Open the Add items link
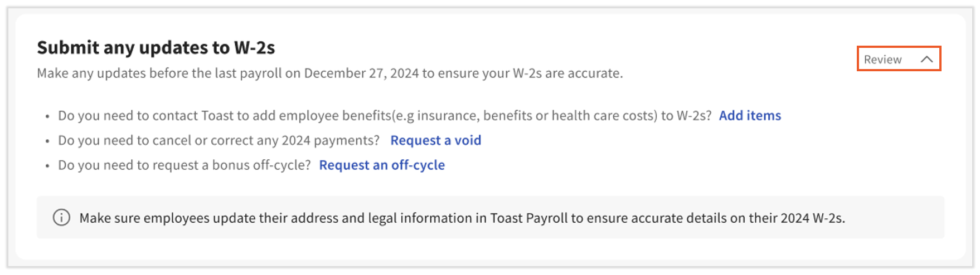This screenshot has width=980, height=275. 750,115
